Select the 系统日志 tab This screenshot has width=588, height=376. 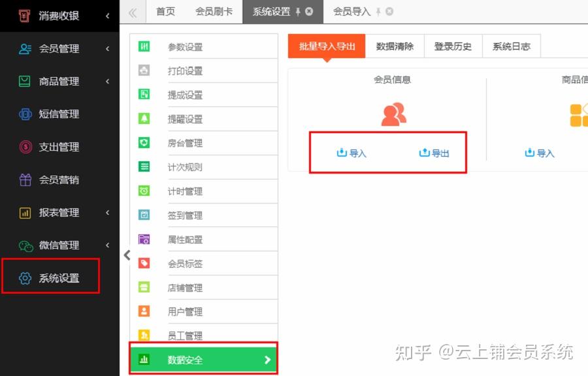(511, 46)
